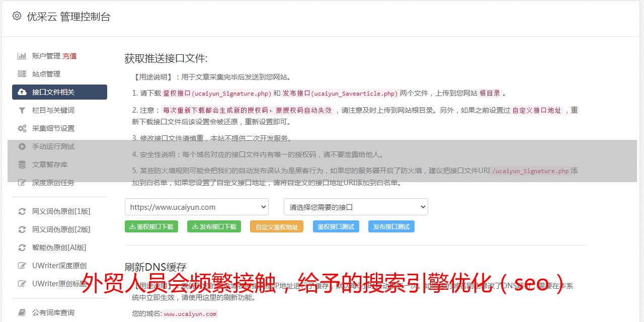Screen dimensions: 644x322
Task: Click the refresh icon for 同义词伪原创[1版]
Action: [22, 211]
